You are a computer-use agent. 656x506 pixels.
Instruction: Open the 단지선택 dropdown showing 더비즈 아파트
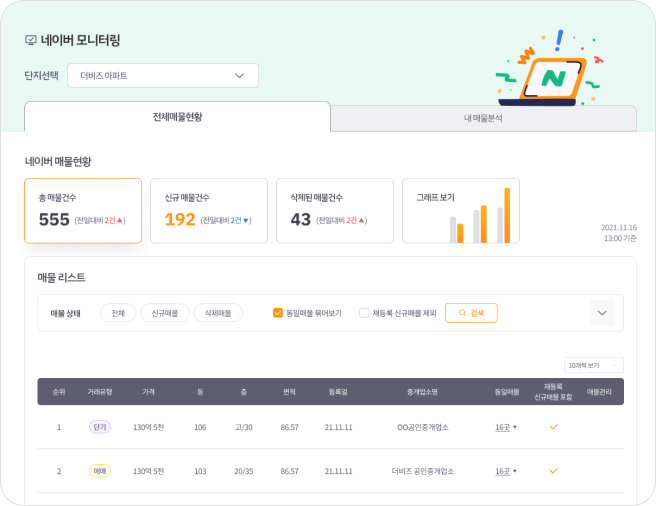click(x=163, y=76)
